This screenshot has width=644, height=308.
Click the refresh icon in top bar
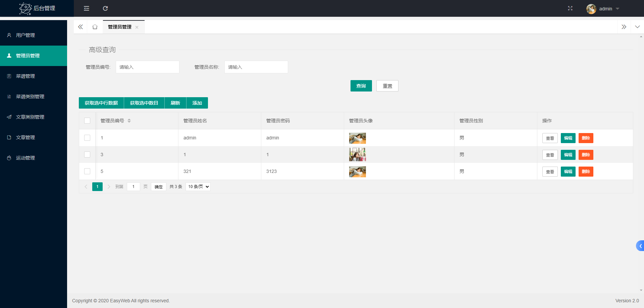(x=105, y=8)
